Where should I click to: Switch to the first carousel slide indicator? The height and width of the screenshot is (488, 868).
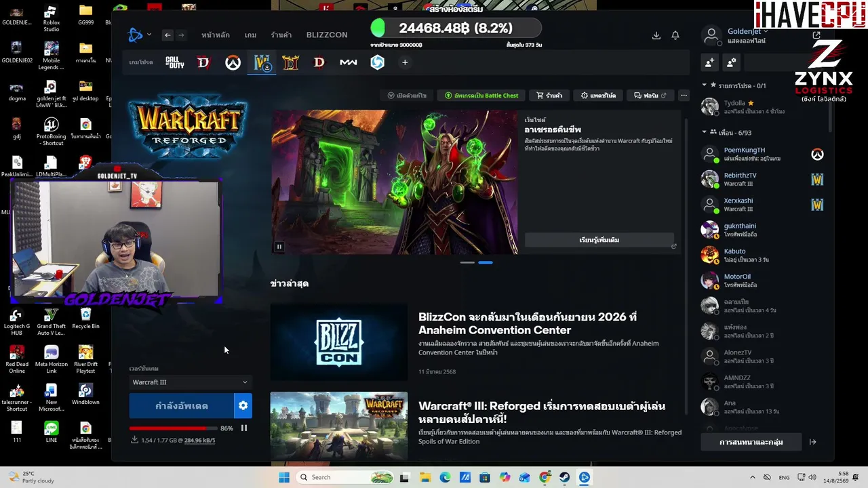point(467,262)
